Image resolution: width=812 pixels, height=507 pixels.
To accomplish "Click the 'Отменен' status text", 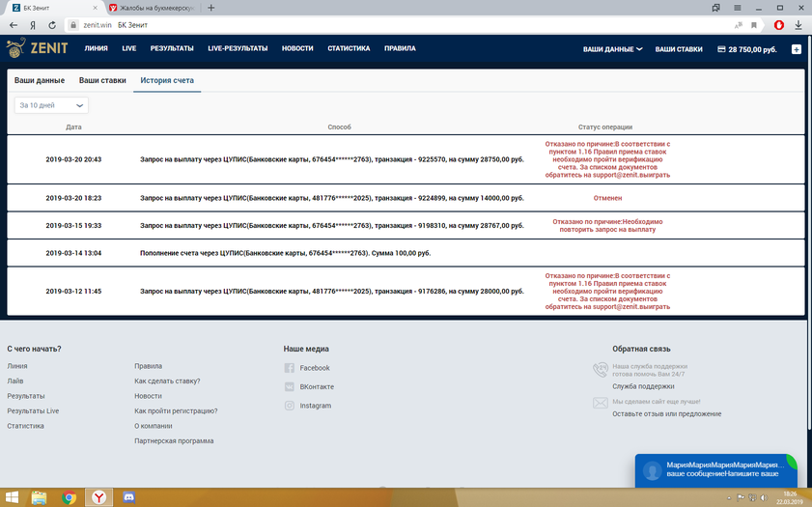I will [x=607, y=198].
